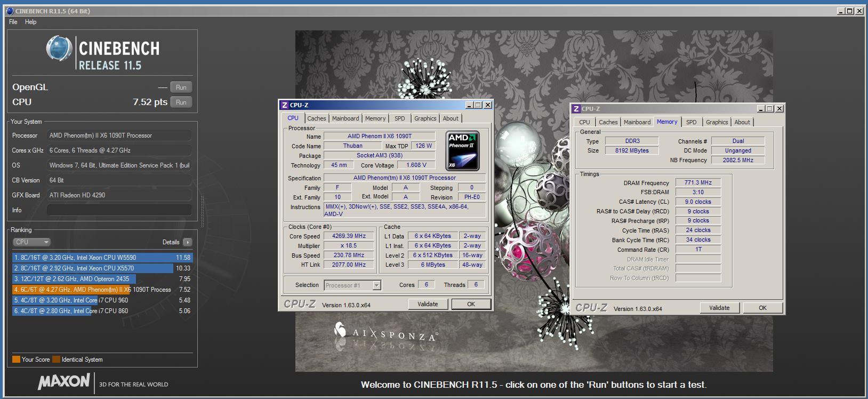
Task: Switch to Caches tab in right CPU-Z window
Action: pyautogui.click(x=608, y=122)
